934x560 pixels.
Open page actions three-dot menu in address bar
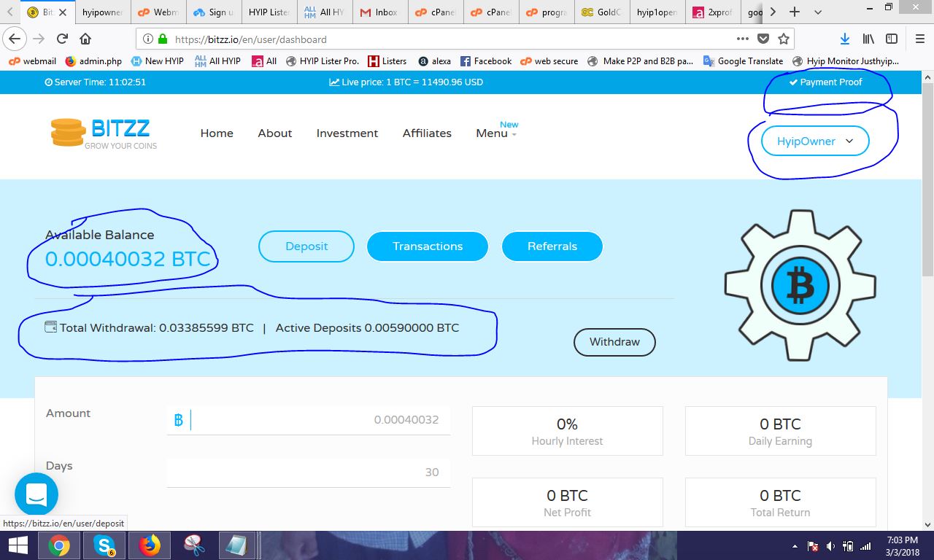coord(743,39)
